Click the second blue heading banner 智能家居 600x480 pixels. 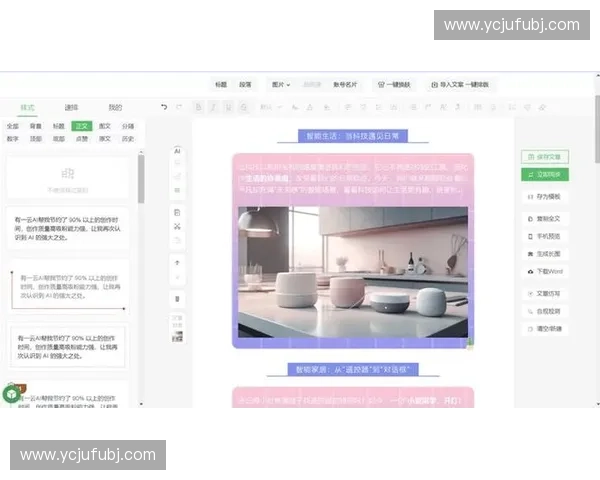click(353, 370)
